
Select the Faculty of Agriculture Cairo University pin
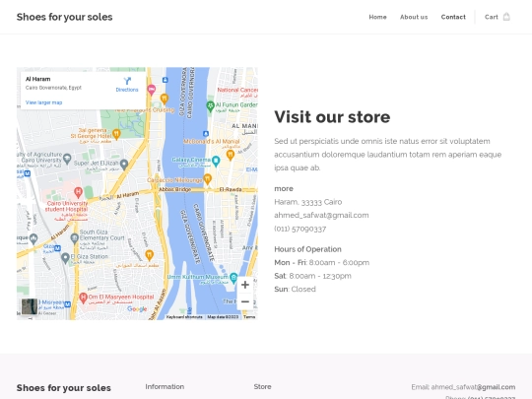67,158
